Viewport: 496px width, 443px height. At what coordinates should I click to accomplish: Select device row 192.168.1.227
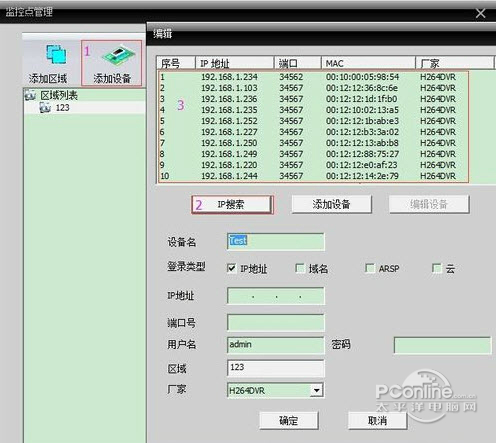[x=313, y=132]
